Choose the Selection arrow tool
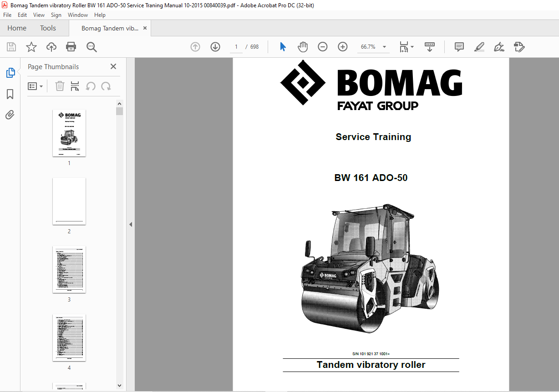The width and height of the screenshot is (559, 392). 283,47
